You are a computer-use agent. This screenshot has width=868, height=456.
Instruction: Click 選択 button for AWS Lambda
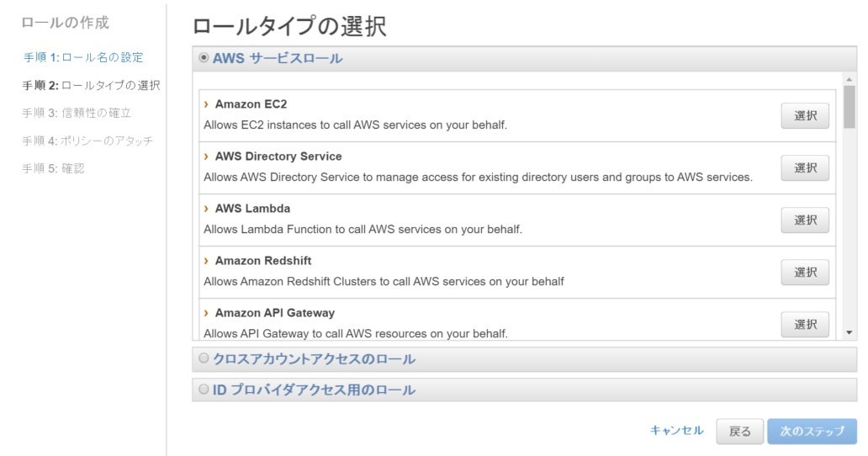(805, 220)
